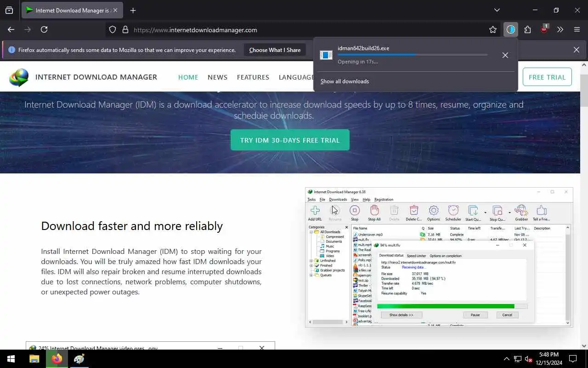The image size is (588, 368).
Task: Open the network status tray icon
Action: pyautogui.click(x=518, y=359)
